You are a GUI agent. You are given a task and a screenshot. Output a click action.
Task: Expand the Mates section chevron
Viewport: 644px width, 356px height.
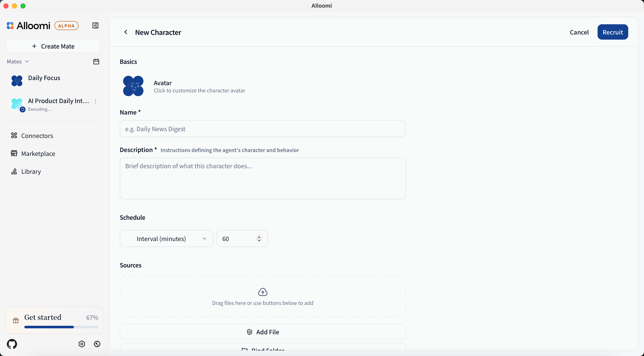coord(27,62)
